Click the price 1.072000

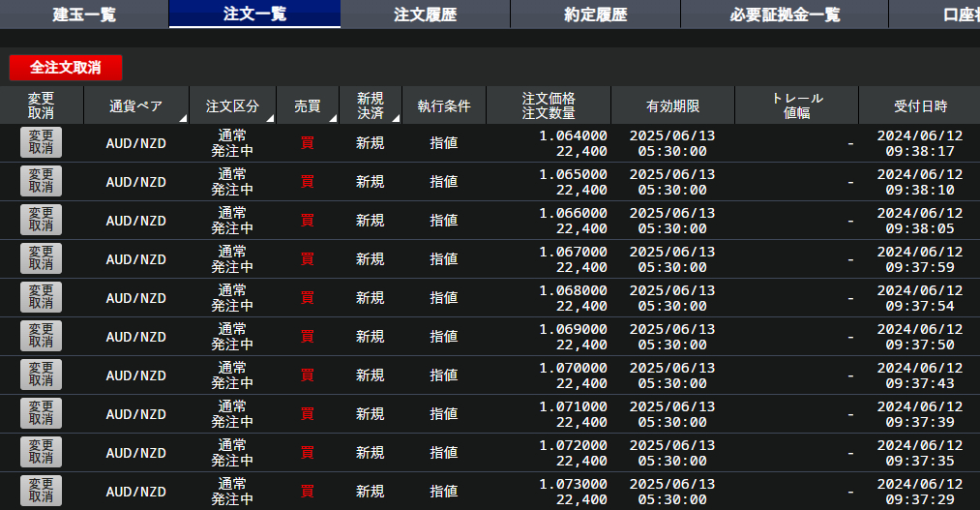click(573, 445)
